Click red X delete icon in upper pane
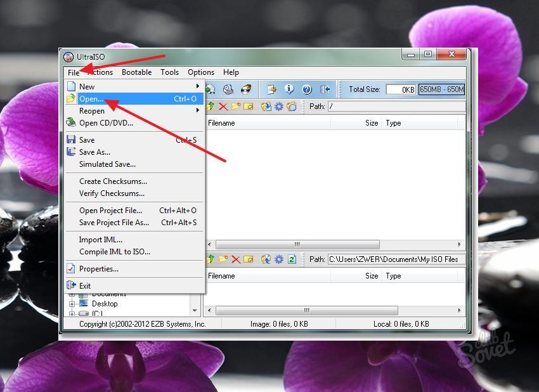Viewport: 539px width, 392px height. tap(223, 107)
